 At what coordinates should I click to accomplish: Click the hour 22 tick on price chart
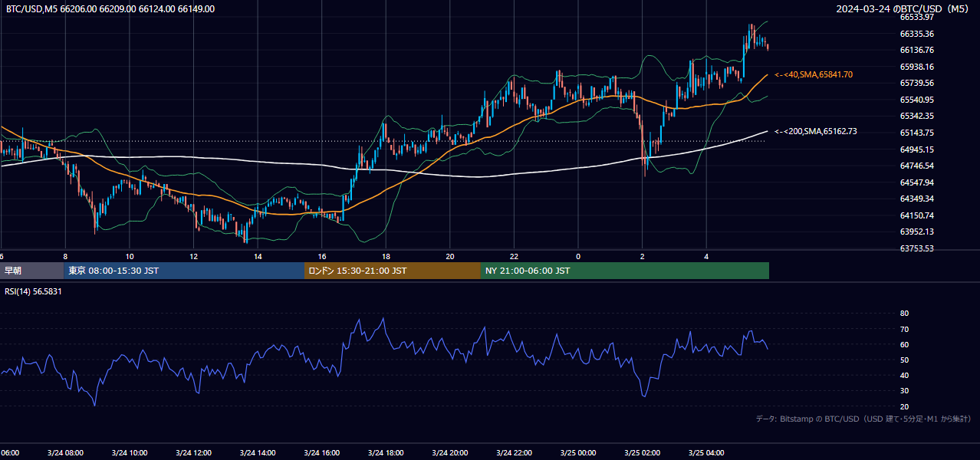pos(514,256)
